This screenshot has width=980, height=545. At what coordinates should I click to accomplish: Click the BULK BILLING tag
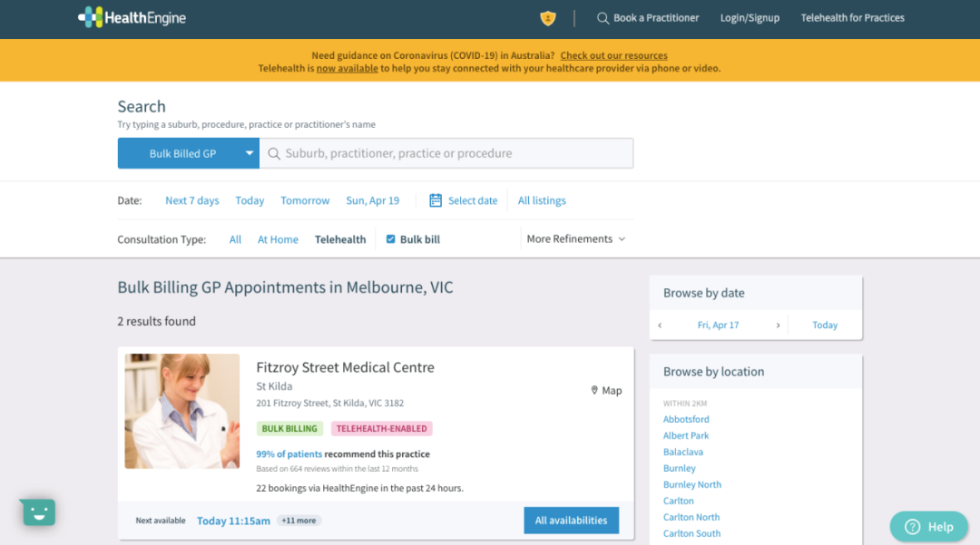pyautogui.click(x=289, y=429)
